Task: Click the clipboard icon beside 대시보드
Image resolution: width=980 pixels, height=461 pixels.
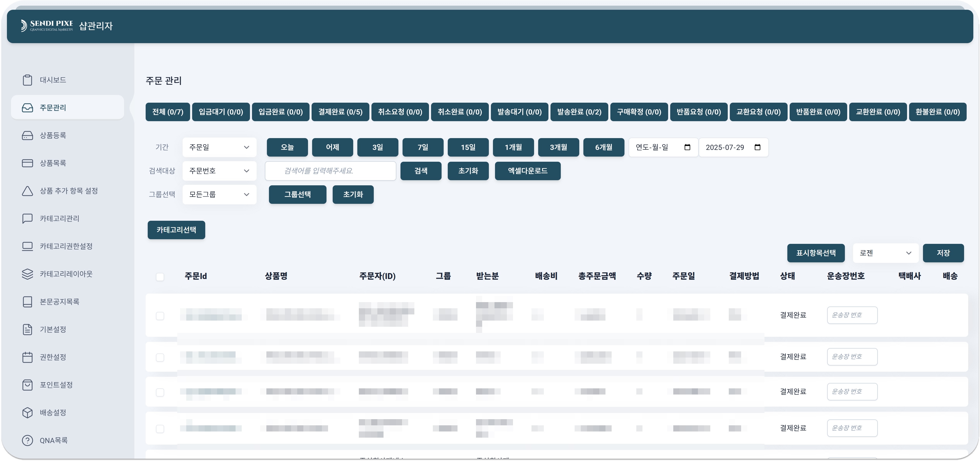Action: (x=27, y=80)
